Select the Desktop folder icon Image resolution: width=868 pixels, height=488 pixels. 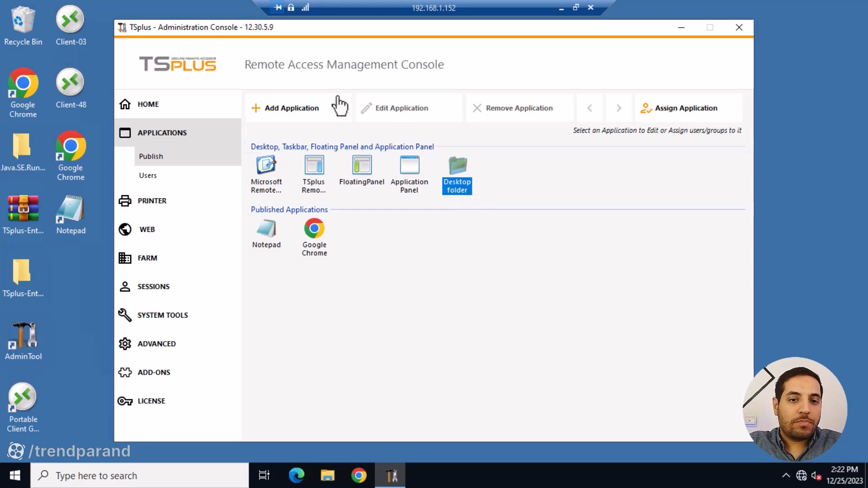(457, 174)
